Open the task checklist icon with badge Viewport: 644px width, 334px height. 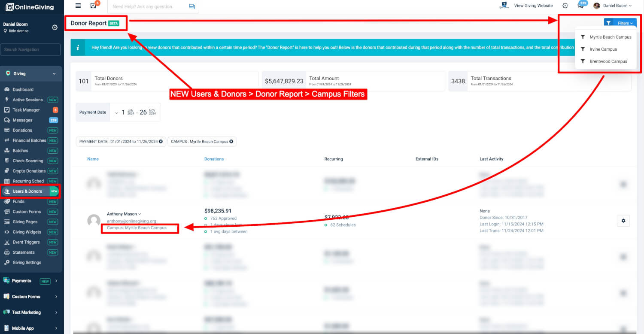tap(94, 6)
